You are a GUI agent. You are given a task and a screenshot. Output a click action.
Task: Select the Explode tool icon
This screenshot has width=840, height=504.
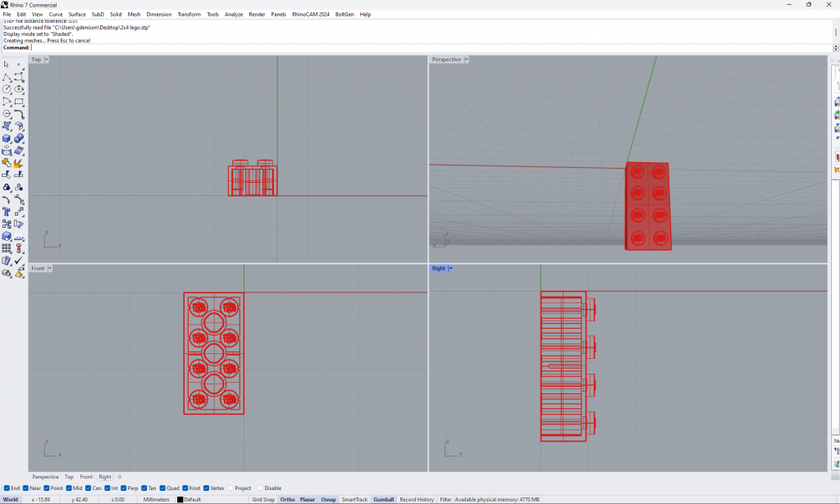click(19, 163)
